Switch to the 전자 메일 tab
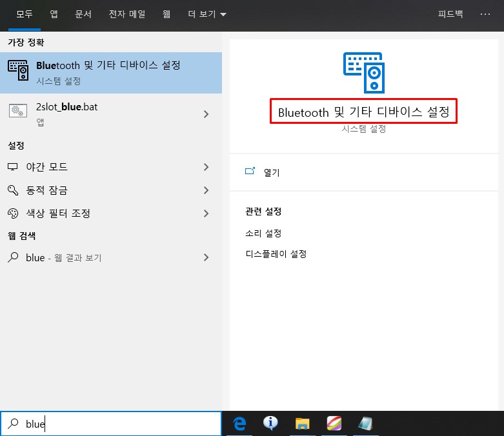504x436 pixels. point(127,14)
